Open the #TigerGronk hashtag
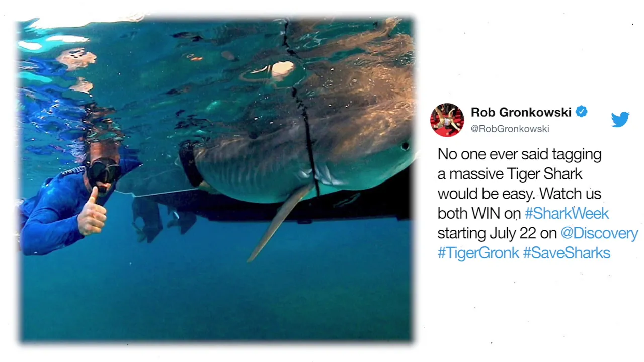This screenshot has width=644, height=362. (x=478, y=253)
